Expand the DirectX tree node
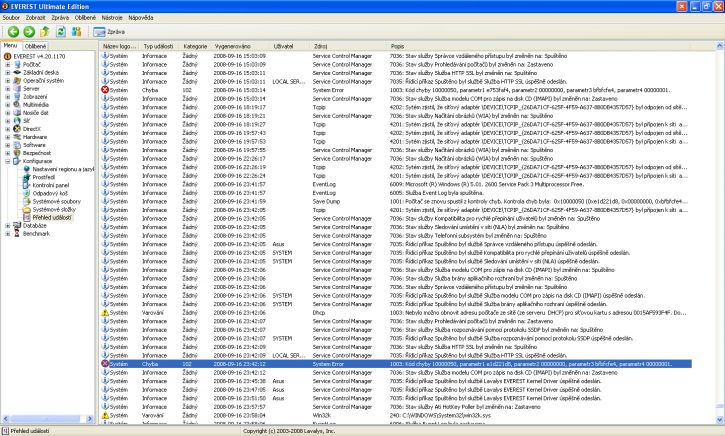This screenshot has height=436, width=725. click(7, 129)
